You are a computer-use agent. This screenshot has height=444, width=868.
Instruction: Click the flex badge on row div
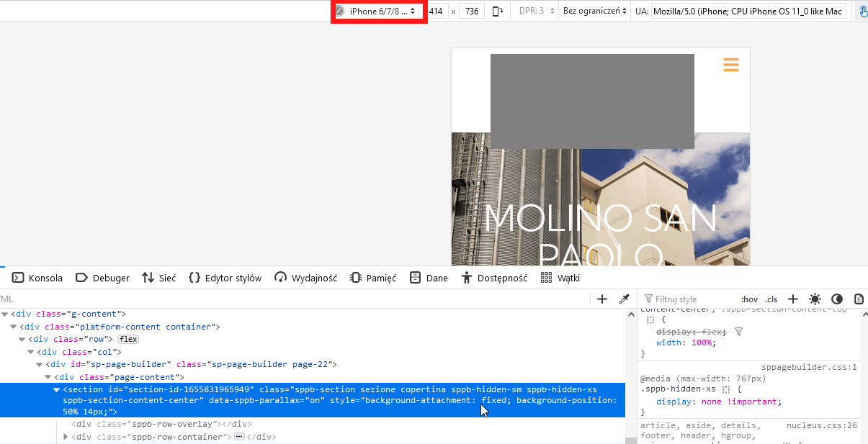coord(128,339)
